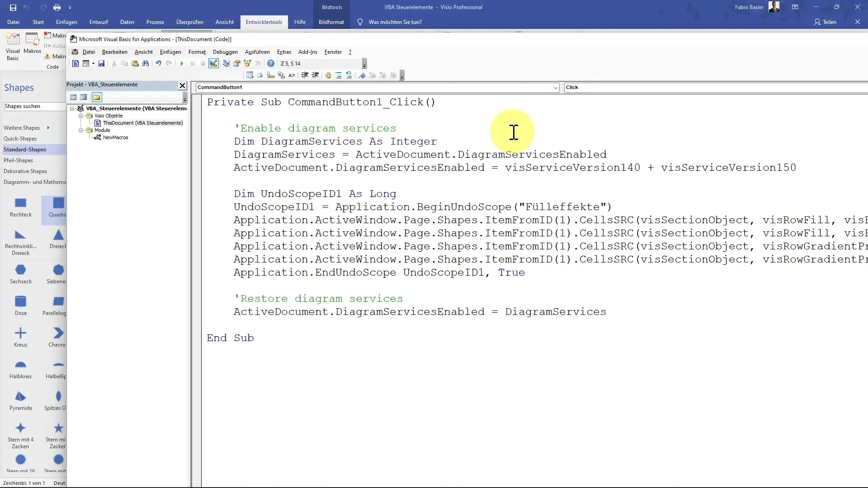Click the Visio quick access Print icon
Screen dimensions: 868x488
(57, 7)
